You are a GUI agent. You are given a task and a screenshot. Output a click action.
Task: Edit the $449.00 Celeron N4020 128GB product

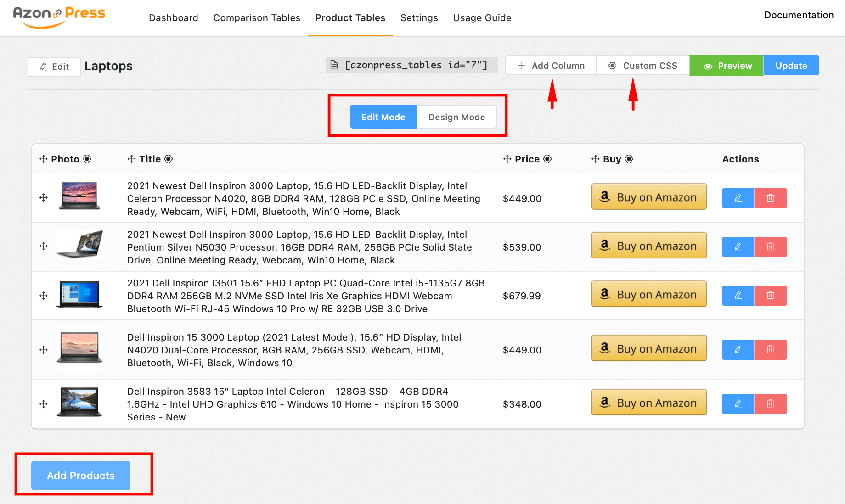738,198
